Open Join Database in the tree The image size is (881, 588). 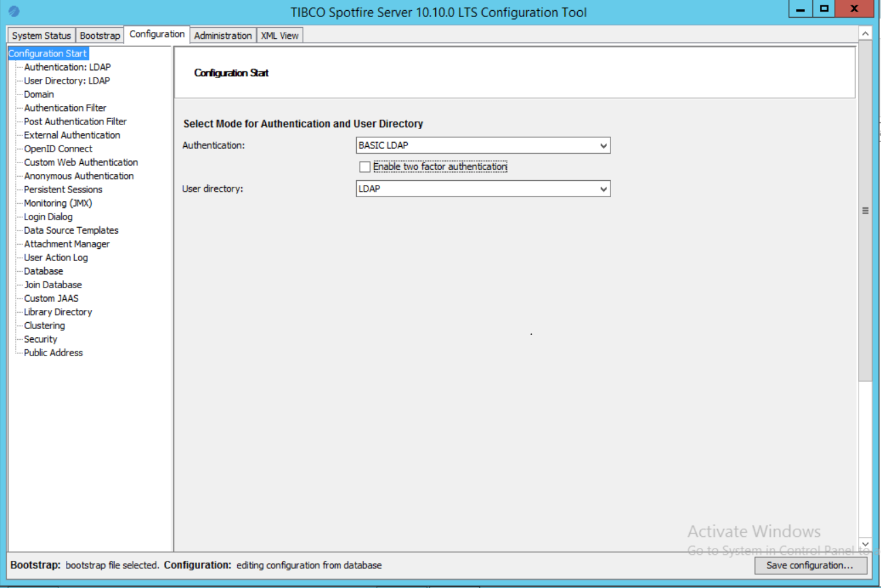(x=53, y=285)
